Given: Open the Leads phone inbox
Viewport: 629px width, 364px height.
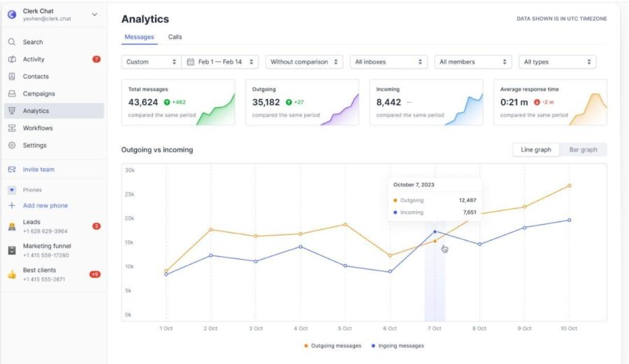Looking at the screenshot, I should [54, 226].
